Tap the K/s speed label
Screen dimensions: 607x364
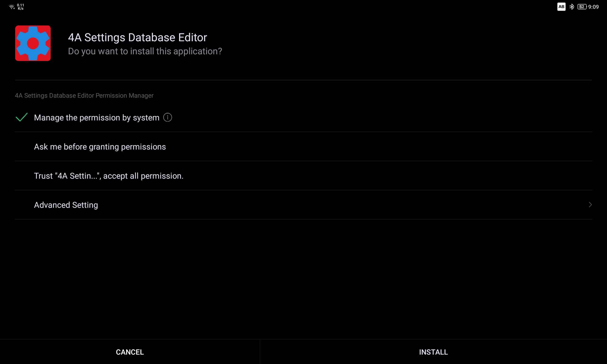pos(20,9)
